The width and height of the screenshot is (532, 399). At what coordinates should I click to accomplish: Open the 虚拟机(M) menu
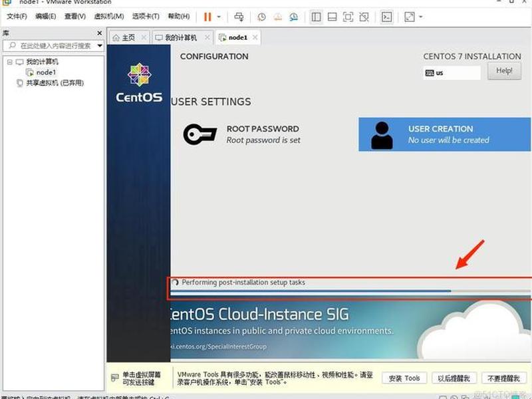click(x=108, y=16)
